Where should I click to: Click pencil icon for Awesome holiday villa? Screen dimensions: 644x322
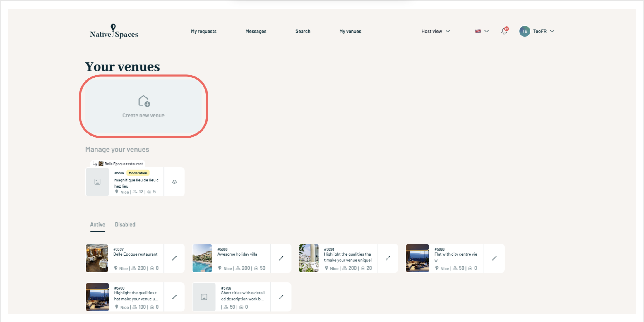(281, 258)
